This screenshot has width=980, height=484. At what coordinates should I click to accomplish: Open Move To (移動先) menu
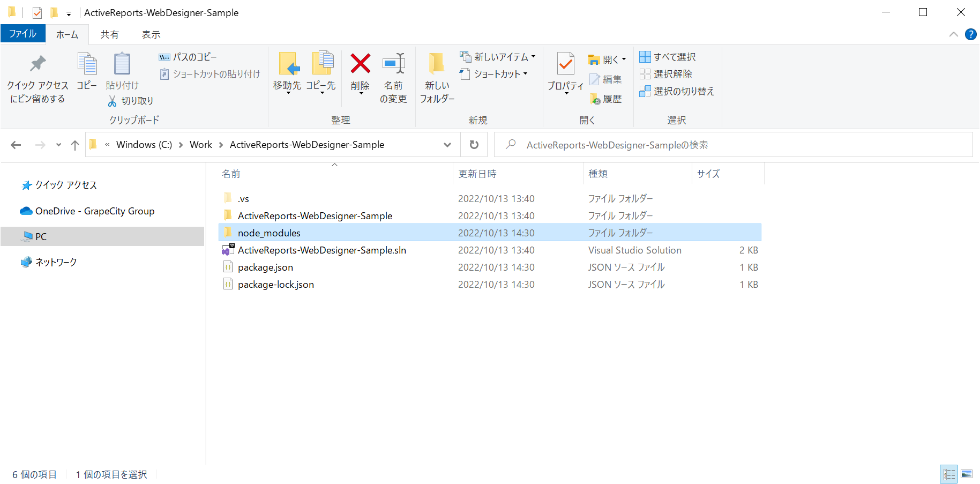(x=287, y=73)
